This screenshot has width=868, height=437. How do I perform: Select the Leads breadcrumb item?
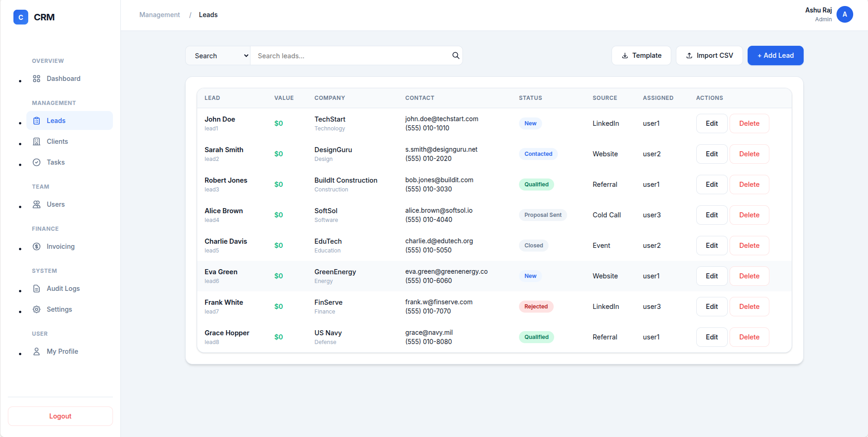(208, 14)
